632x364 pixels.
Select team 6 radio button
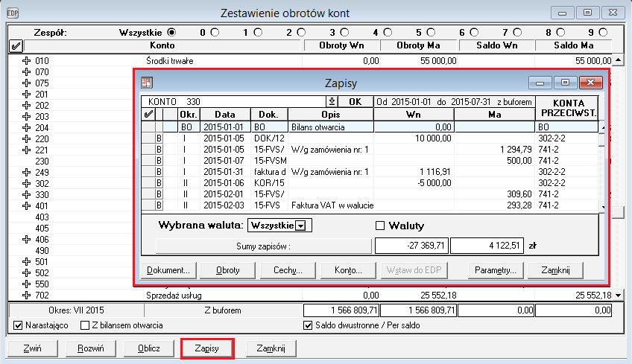coord(475,32)
